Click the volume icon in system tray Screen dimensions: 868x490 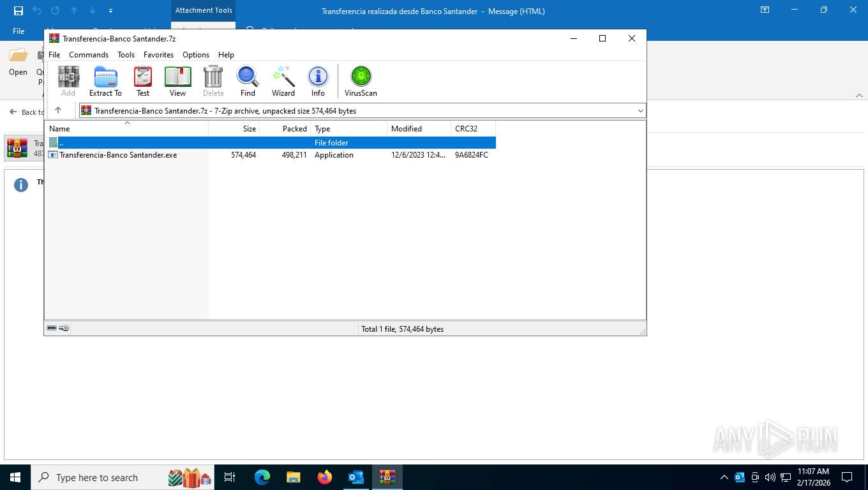point(770,477)
